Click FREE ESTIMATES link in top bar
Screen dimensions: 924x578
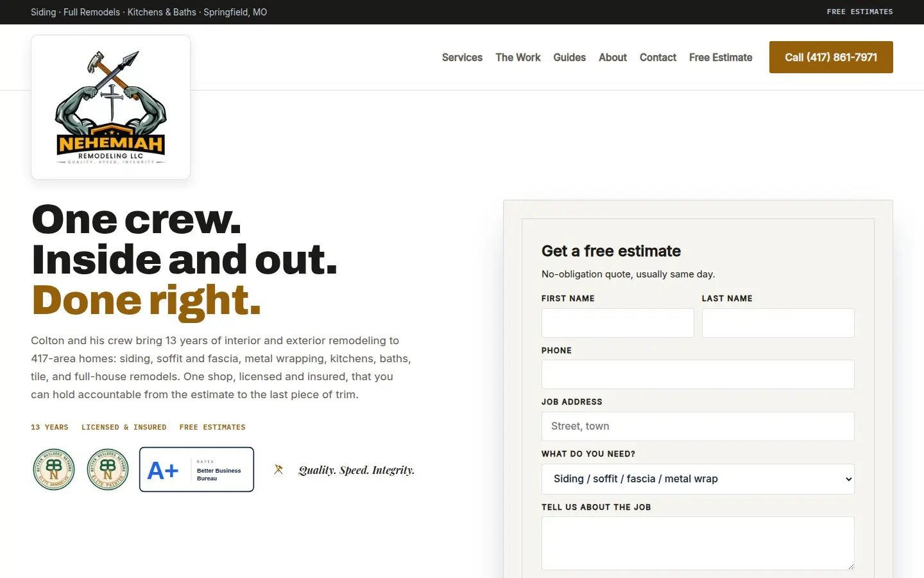point(860,12)
